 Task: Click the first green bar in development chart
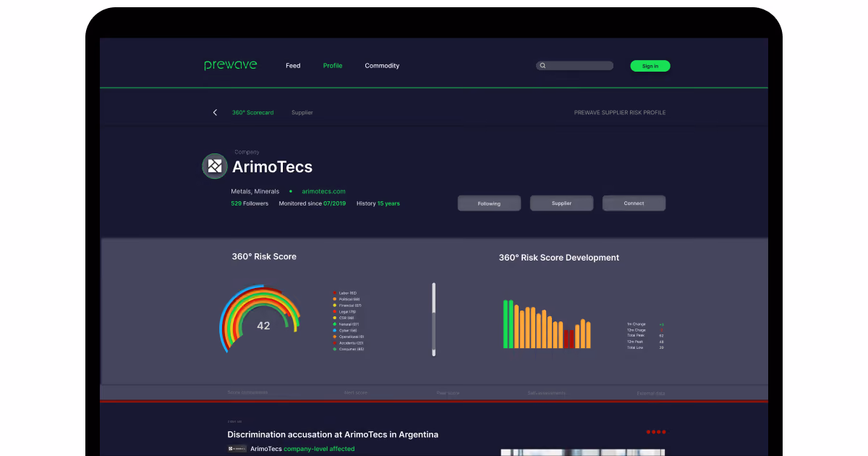tap(506, 324)
